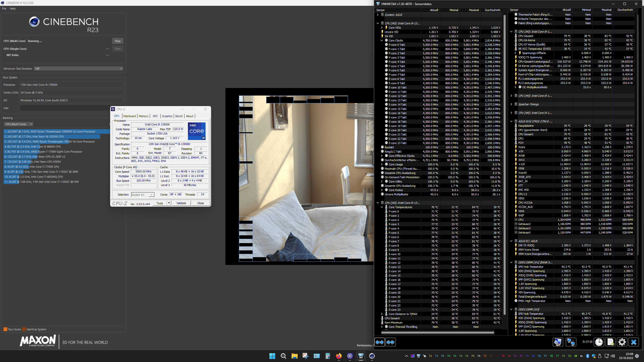
Task: Click CPU-Z Validate button
Action: 181,203
